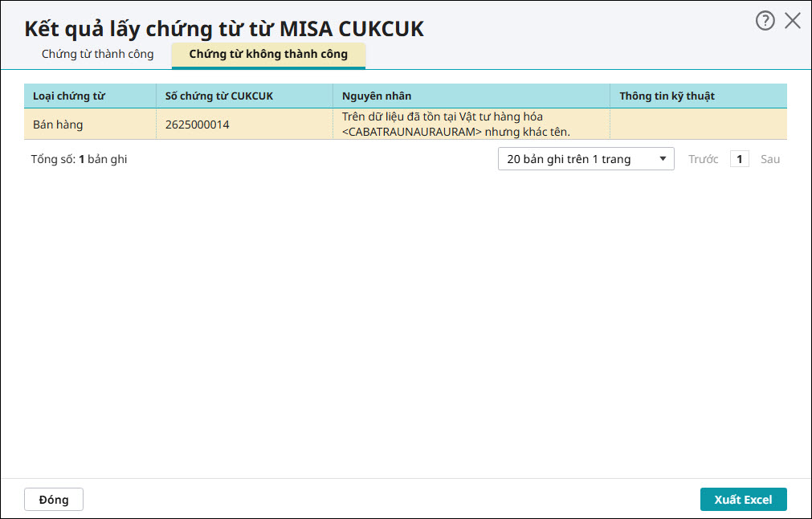Click the Tổng số: 1 bản ghi label
The height and width of the screenshot is (519, 812).
tap(79, 159)
